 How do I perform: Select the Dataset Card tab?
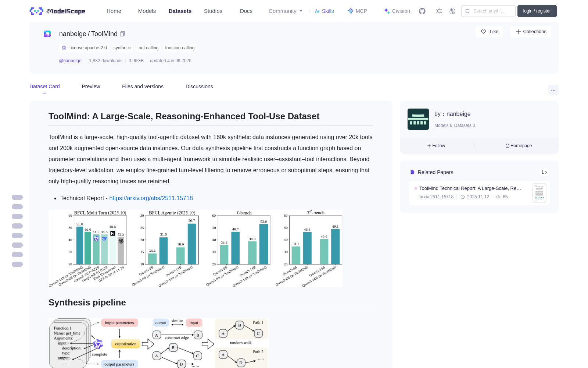coord(44,86)
